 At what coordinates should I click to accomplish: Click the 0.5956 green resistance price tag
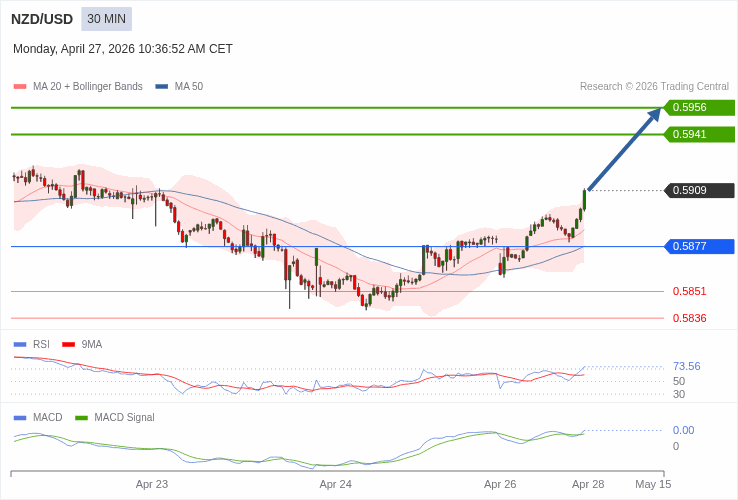tap(699, 107)
